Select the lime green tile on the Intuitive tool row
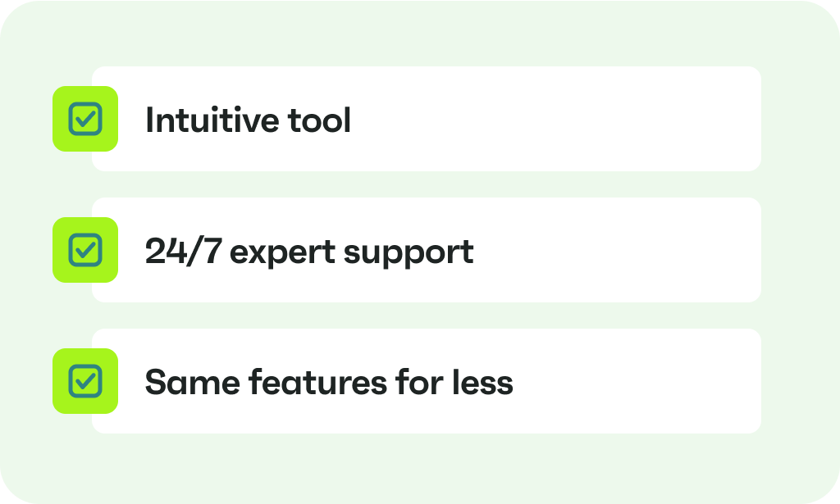 [x=85, y=119]
